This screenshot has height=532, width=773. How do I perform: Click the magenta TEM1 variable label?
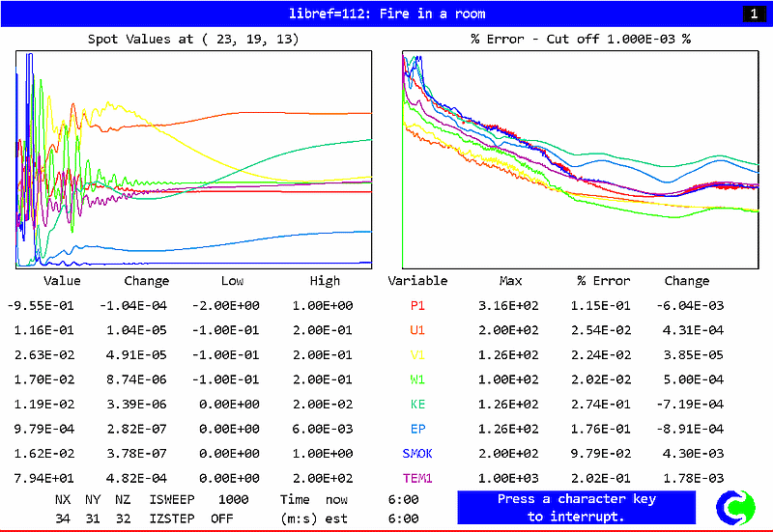(417, 478)
